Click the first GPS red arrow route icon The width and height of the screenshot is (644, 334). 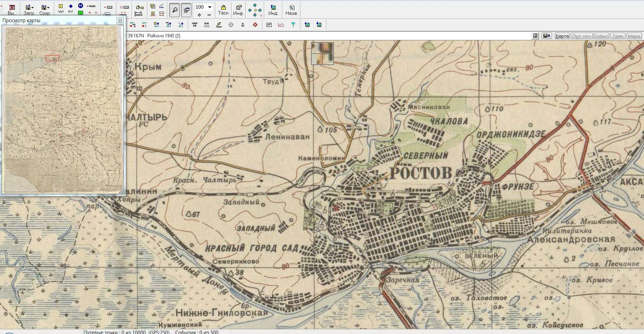133,25
